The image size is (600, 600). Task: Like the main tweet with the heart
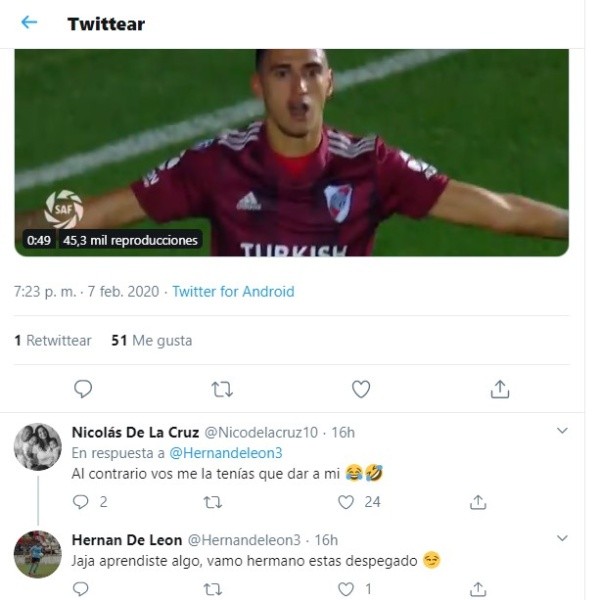click(361, 389)
